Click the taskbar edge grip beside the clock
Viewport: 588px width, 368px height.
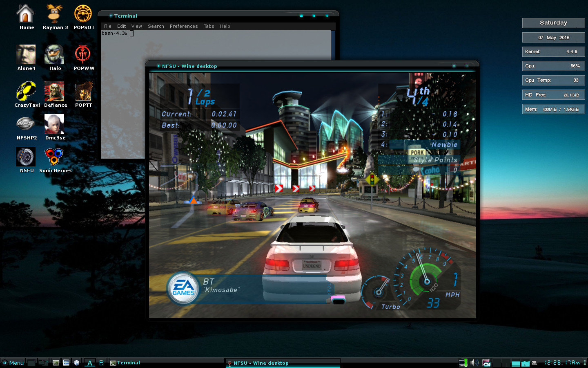584,363
